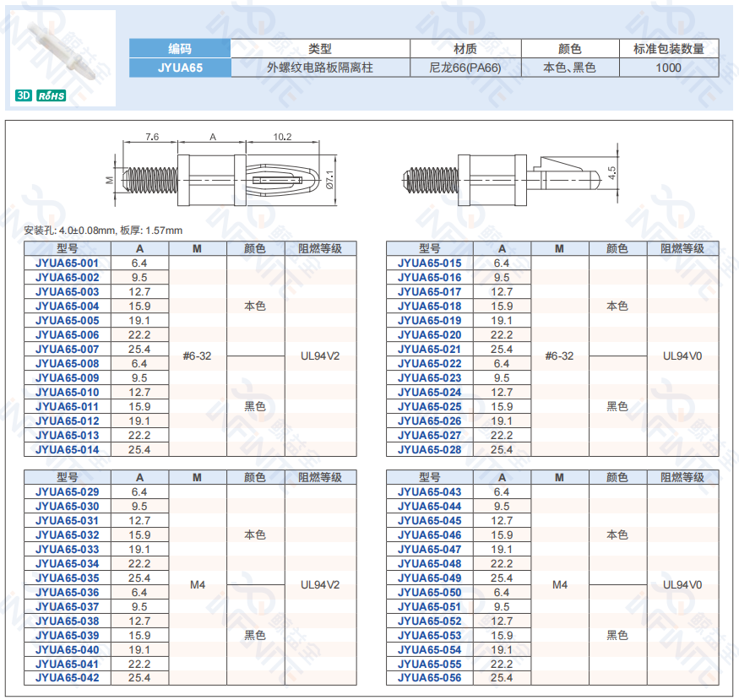Click model number JYUA65-029

tap(68, 492)
